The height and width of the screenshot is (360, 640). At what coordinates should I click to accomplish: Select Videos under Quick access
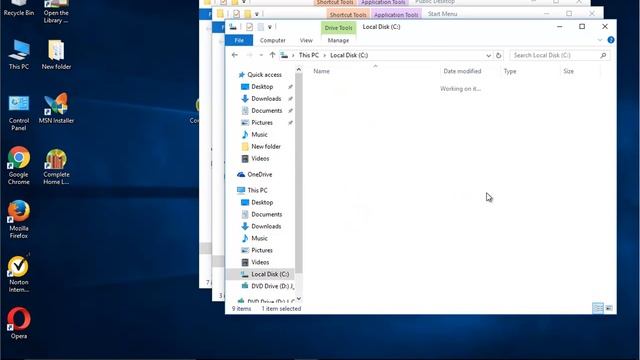click(x=260, y=158)
